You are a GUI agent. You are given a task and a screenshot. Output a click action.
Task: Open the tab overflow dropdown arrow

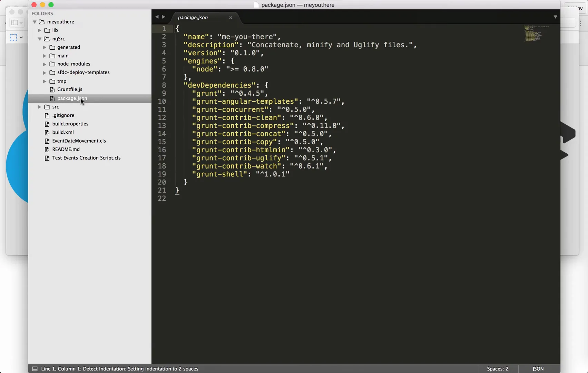[555, 17]
